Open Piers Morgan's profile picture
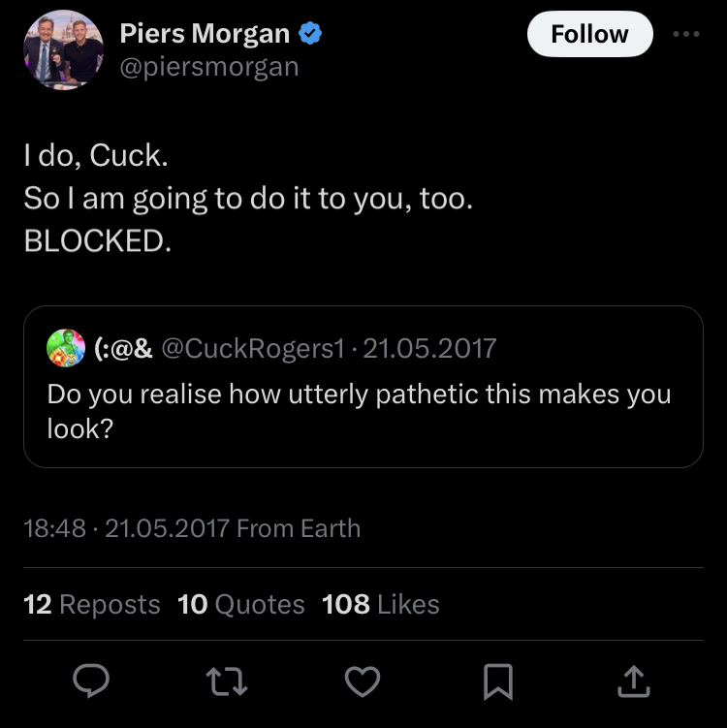 click(63, 49)
